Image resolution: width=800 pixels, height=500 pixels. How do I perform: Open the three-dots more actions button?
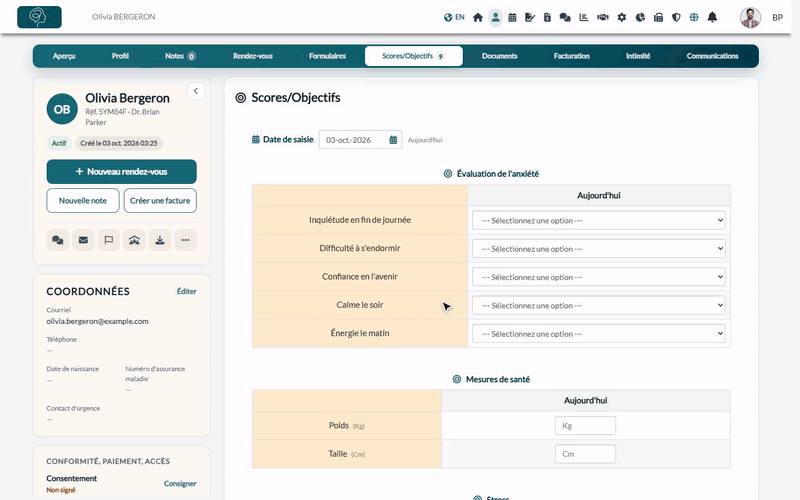click(185, 240)
